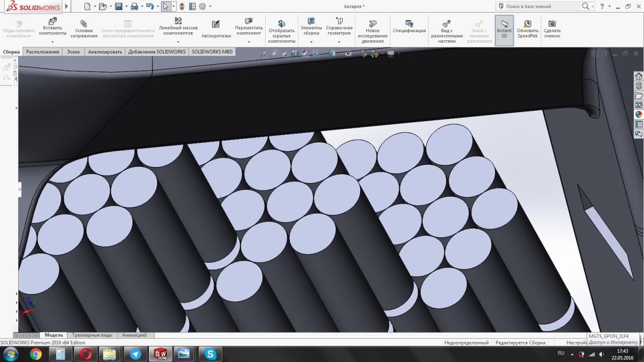Screen dimensions: 644x362
Task: Switch to the Эскиз tab
Action: 73,52
